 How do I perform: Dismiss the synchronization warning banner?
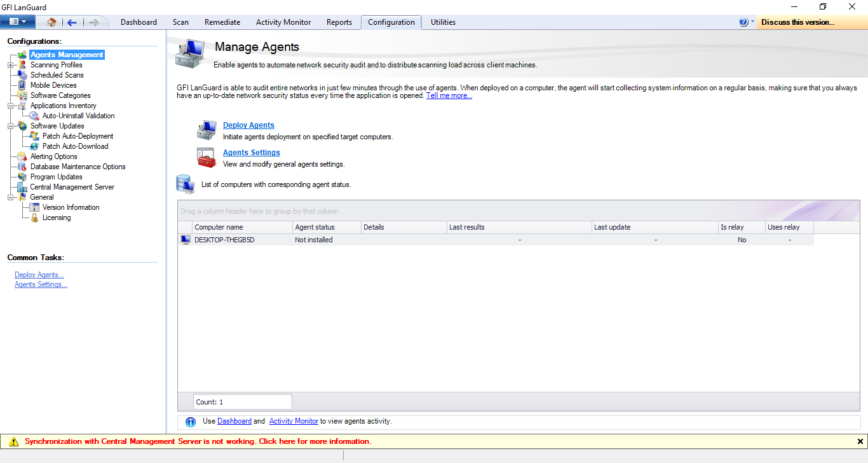coord(860,441)
